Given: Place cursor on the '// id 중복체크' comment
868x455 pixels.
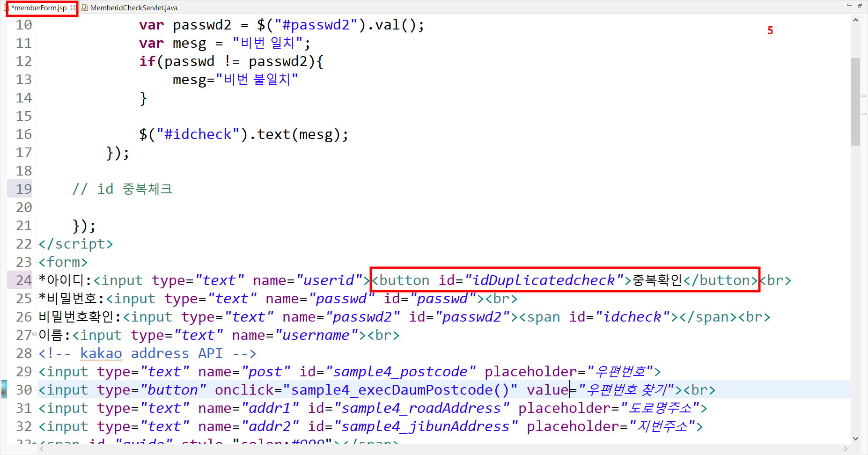Looking at the screenshot, I should coord(122,189).
